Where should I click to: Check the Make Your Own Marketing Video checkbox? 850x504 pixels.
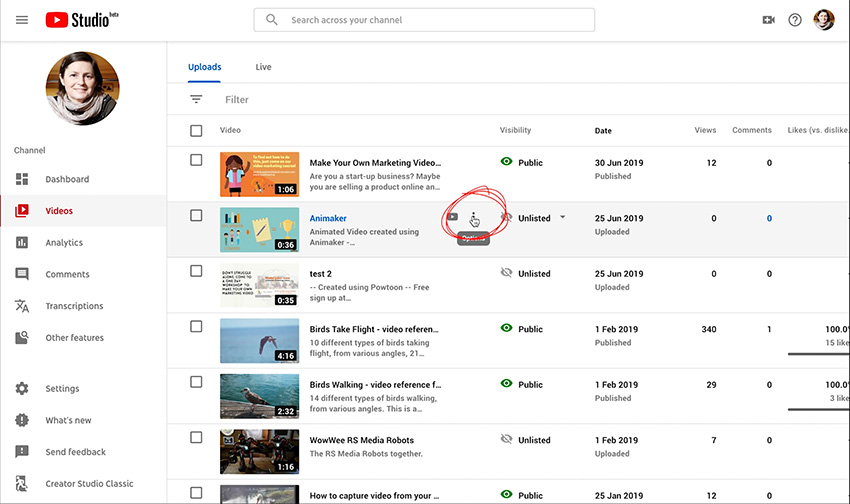[x=196, y=160]
